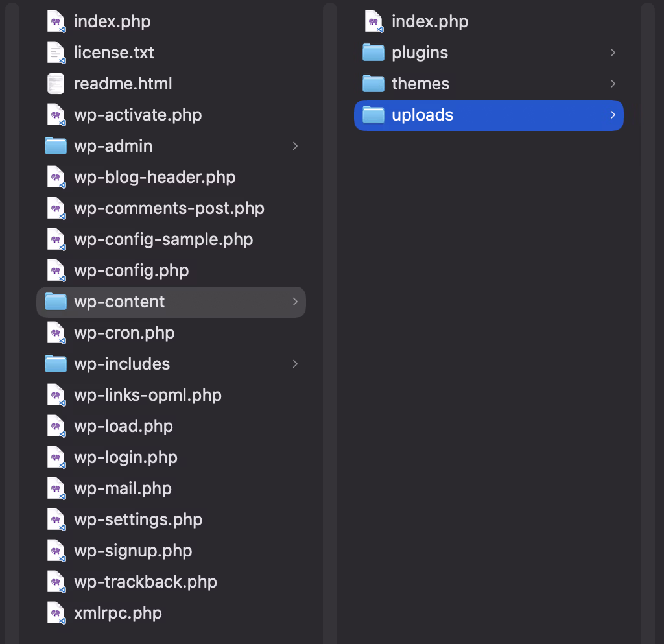Select the wp-content folder name
664x644 pixels.
click(119, 302)
